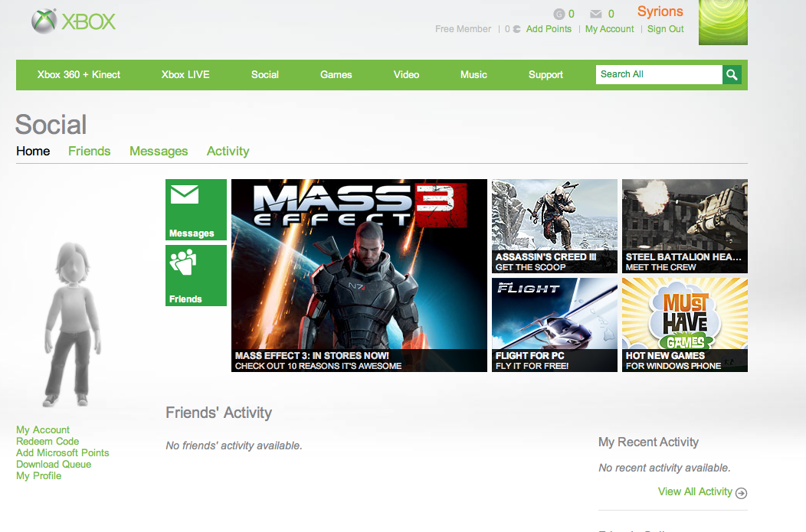Click the magnifier search button
This screenshot has height=532, width=806.
tap(732, 75)
